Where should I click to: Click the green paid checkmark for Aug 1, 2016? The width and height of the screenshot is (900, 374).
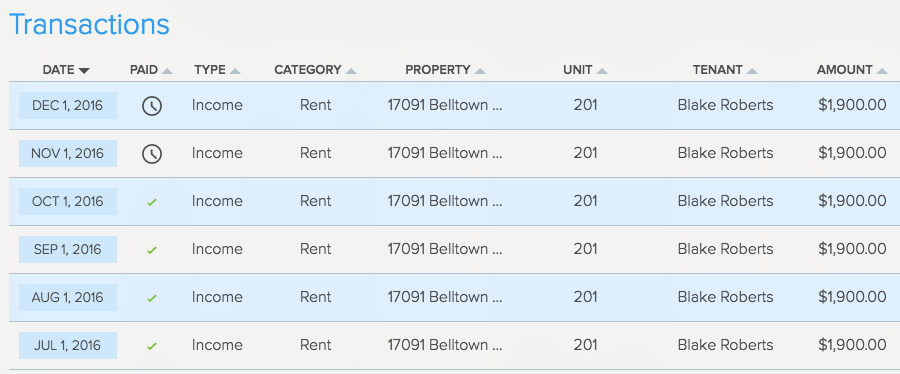point(152,298)
